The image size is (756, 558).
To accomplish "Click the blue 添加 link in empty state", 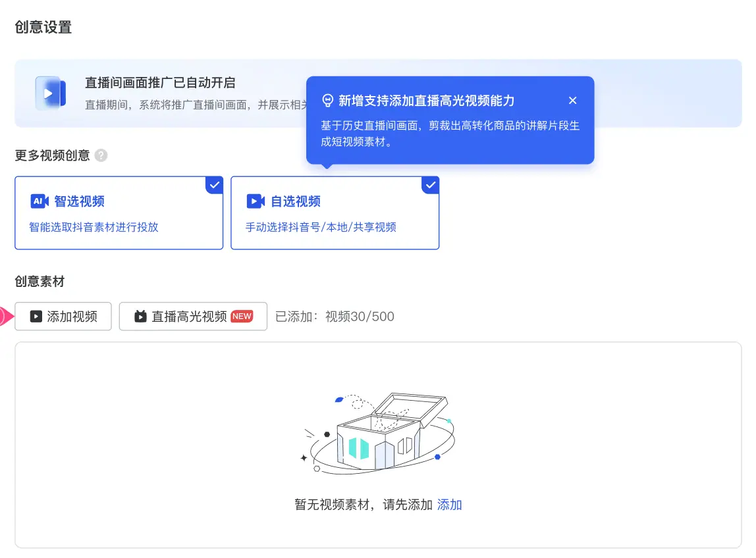I will point(449,505).
